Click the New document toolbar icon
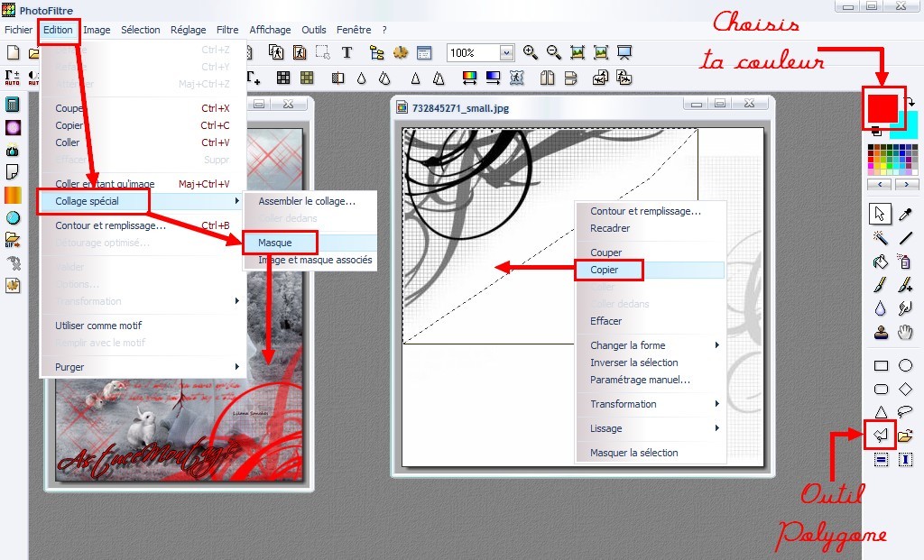Viewport: 924px width, 560px height. click(x=13, y=53)
